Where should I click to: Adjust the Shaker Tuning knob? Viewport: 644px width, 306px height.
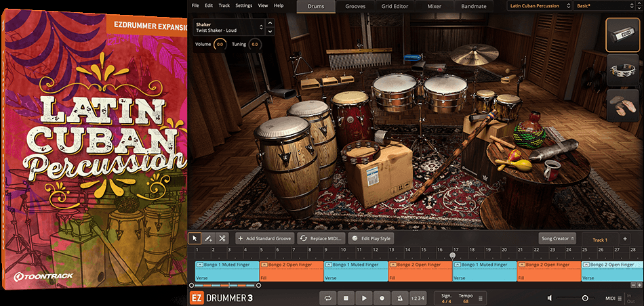255,44
